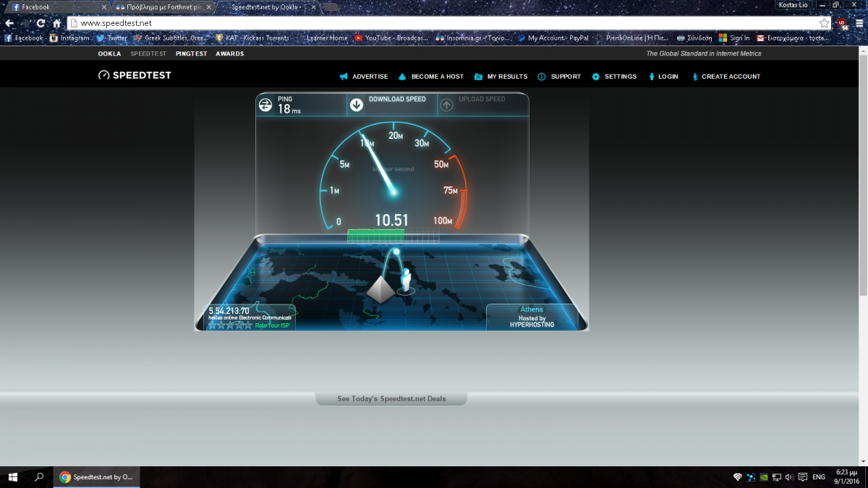Click the user figure on the map
This screenshot has width=868, height=488.
pyautogui.click(x=407, y=281)
